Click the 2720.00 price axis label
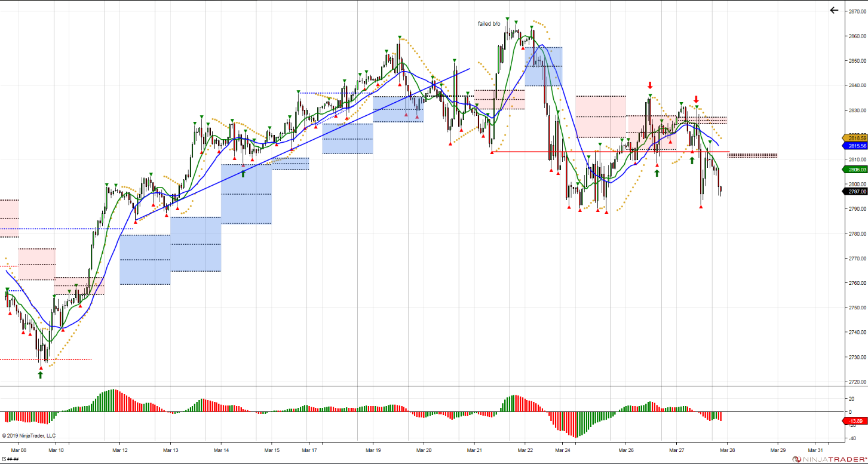868x464 pixels. (x=857, y=382)
